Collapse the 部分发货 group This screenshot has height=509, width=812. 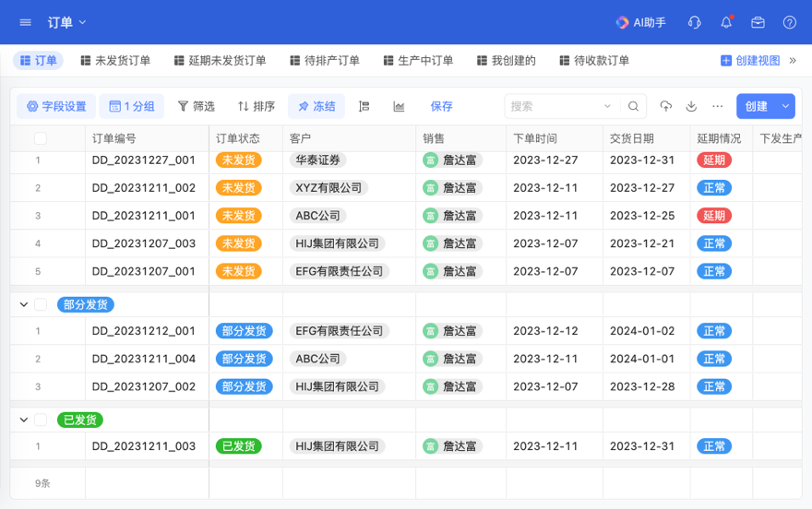[24, 304]
